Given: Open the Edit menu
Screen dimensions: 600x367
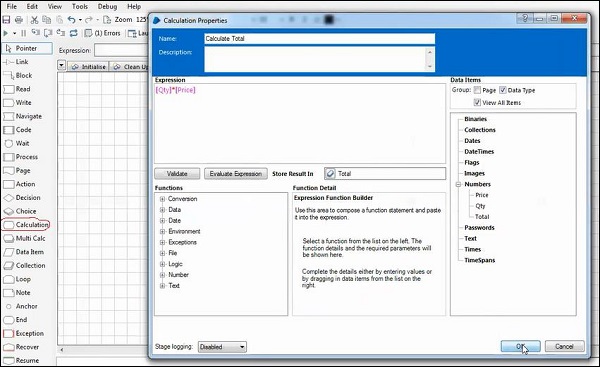Looking at the screenshot, I should 33,7.
